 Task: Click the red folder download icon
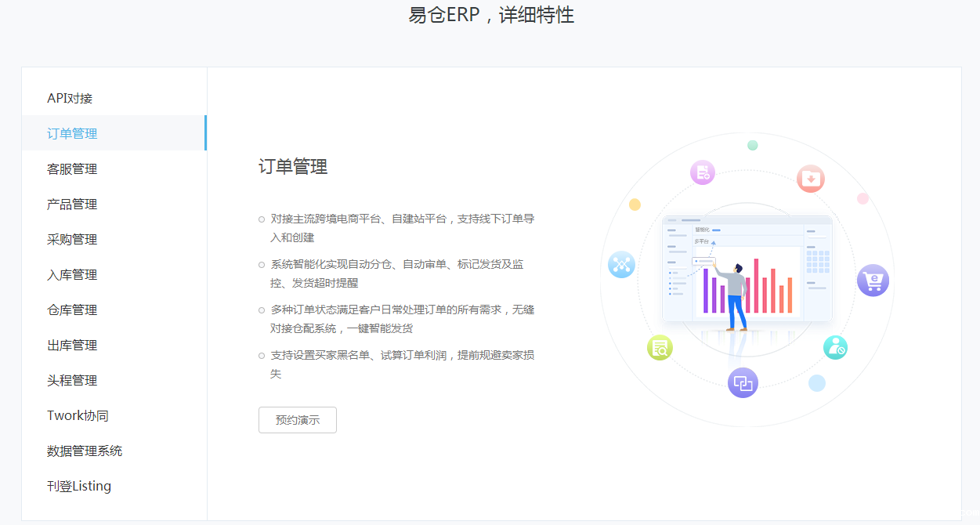[x=811, y=179]
